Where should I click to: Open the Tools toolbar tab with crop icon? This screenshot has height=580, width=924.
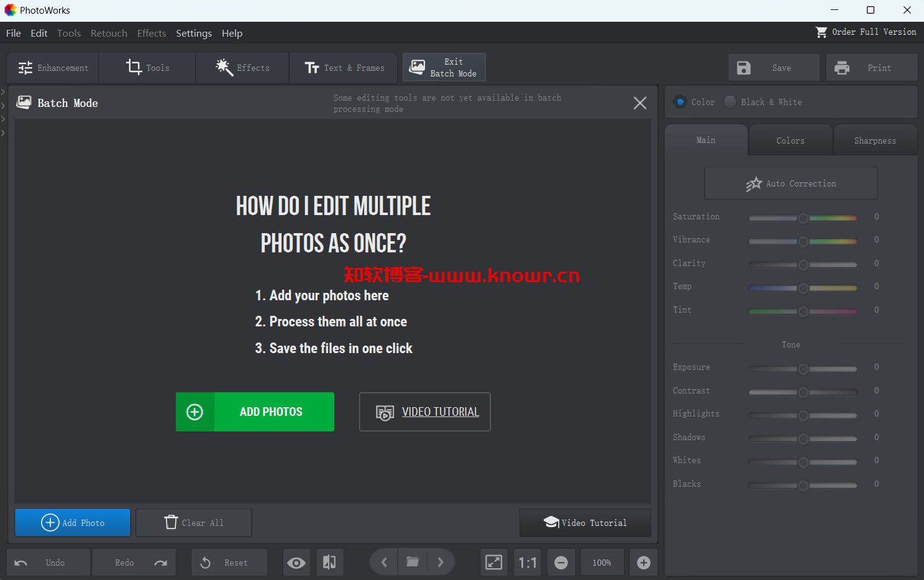point(147,68)
